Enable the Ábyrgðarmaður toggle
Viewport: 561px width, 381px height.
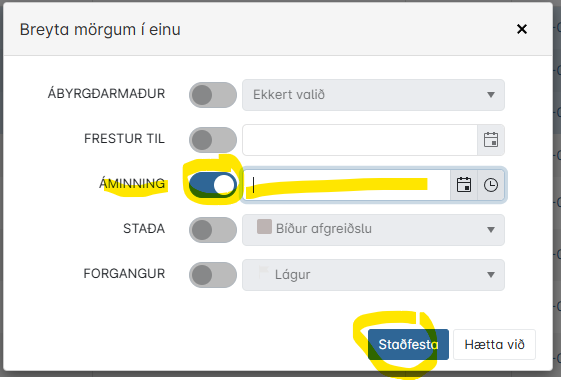(x=213, y=95)
